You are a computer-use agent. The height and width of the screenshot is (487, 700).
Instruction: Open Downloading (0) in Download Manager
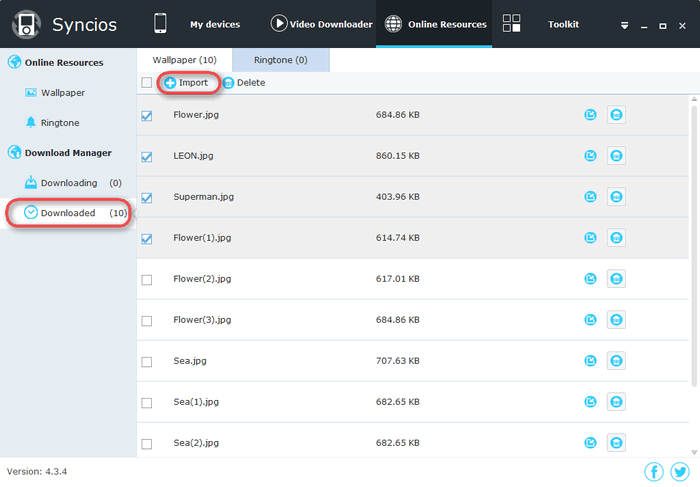[x=73, y=183]
